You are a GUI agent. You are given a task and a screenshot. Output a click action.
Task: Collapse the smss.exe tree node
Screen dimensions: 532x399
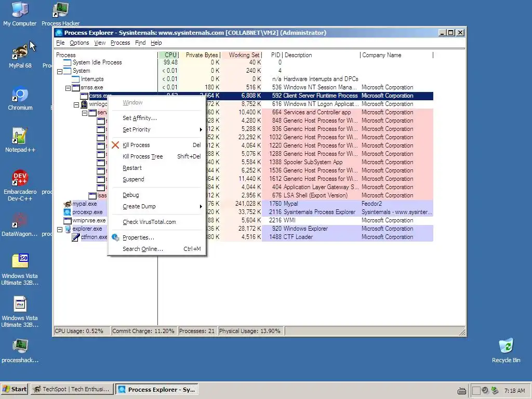[x=68, y=88]
